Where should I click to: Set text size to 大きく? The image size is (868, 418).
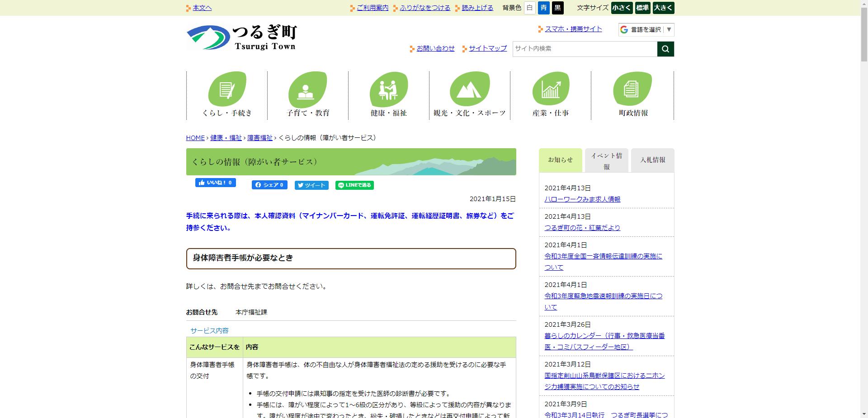[663, 8]
